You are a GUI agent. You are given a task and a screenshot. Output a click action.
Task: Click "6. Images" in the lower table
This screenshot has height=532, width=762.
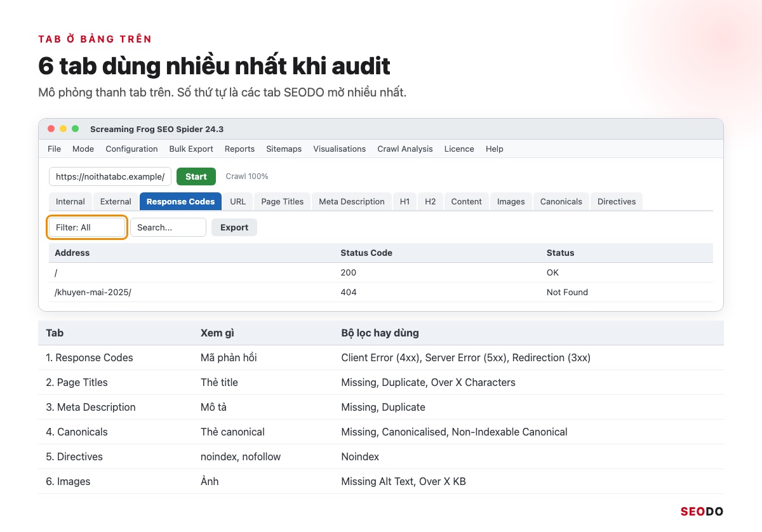tap(68, 481)
